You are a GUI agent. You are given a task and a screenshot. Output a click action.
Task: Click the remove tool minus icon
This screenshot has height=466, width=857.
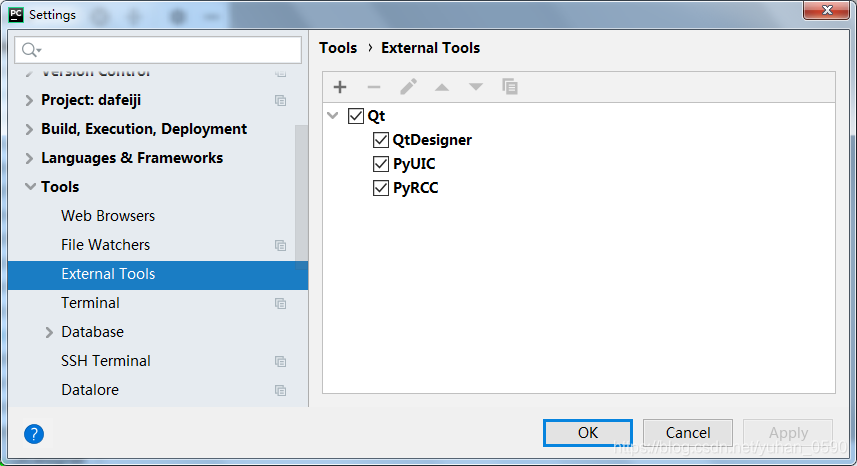click(x=374, y=87)
